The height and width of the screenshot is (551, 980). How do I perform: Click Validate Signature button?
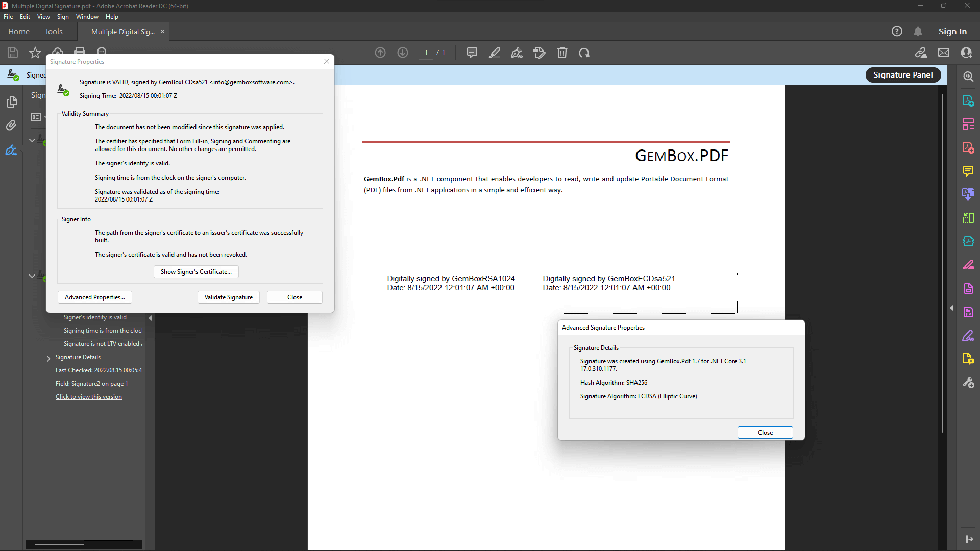tap(228, 297)
